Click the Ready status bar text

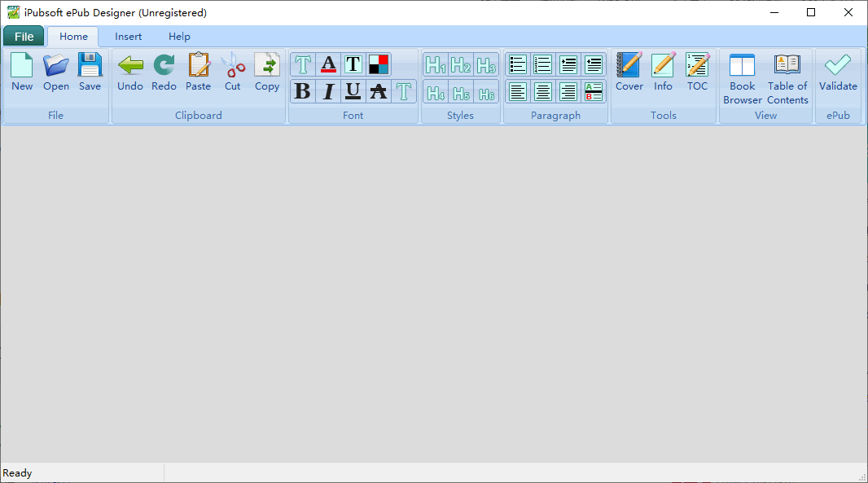pos(18,473)
